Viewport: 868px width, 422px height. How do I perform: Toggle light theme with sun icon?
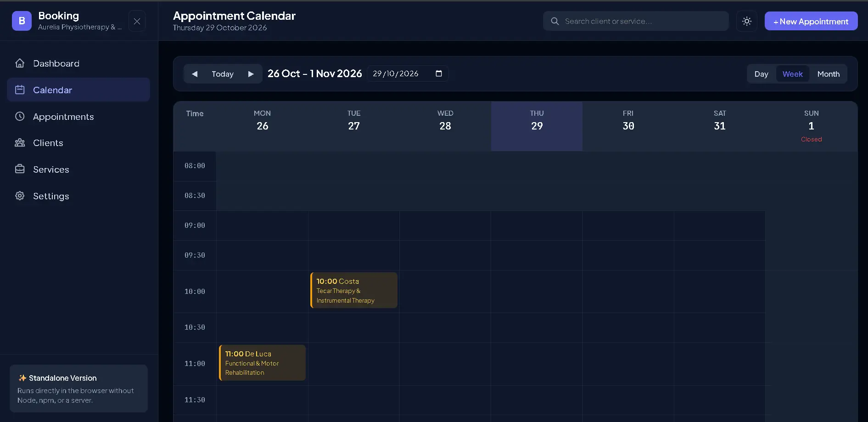click(747, 21)
